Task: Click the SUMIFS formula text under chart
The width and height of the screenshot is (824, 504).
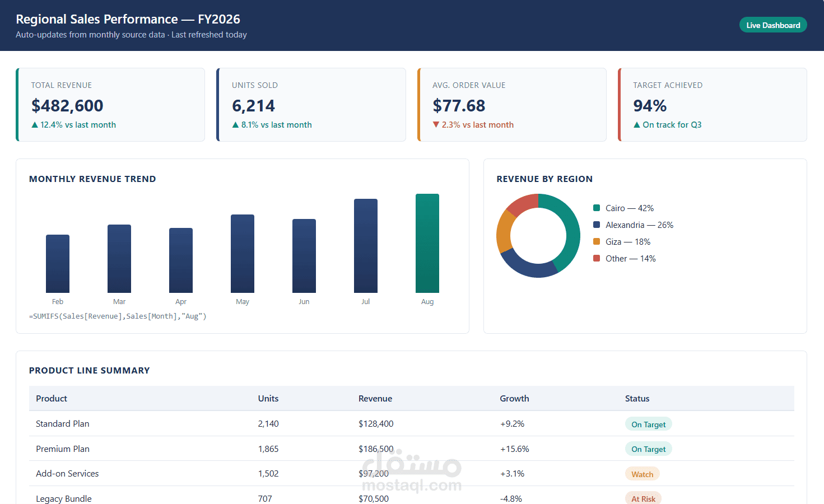Action: tap(118, 316)
